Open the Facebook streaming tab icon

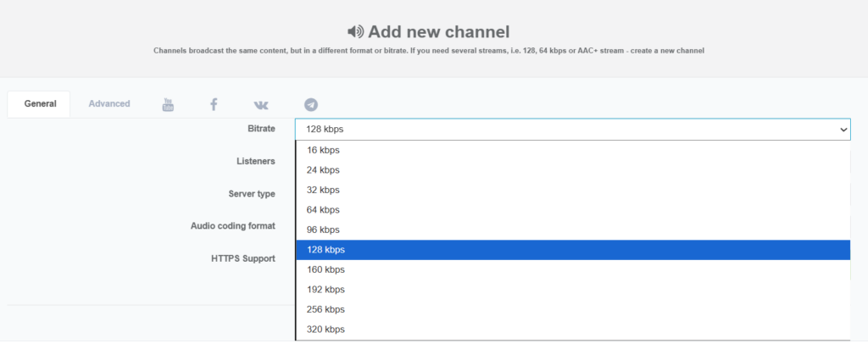(214, 104)
